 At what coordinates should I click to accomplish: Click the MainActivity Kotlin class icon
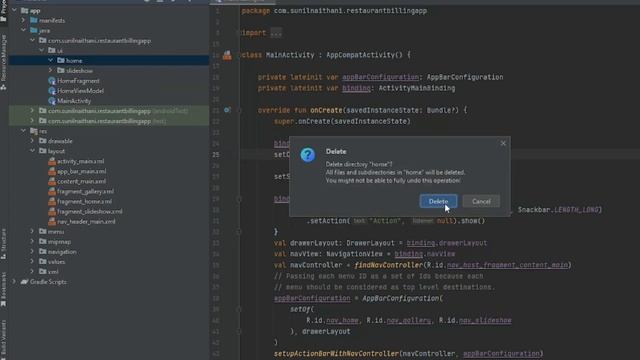(x=52, y=101)
